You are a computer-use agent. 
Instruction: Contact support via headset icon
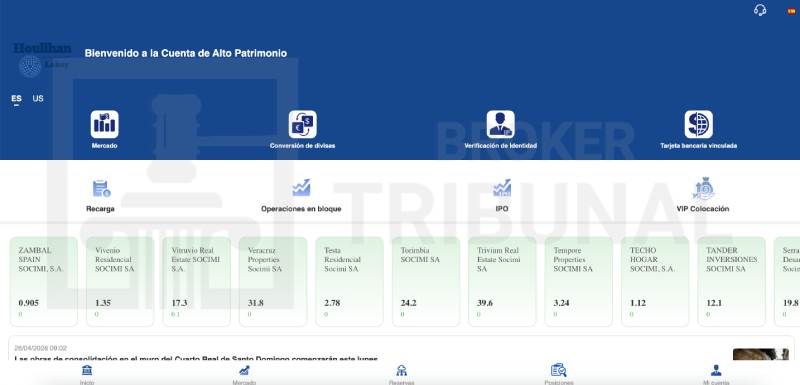[760, 10]
